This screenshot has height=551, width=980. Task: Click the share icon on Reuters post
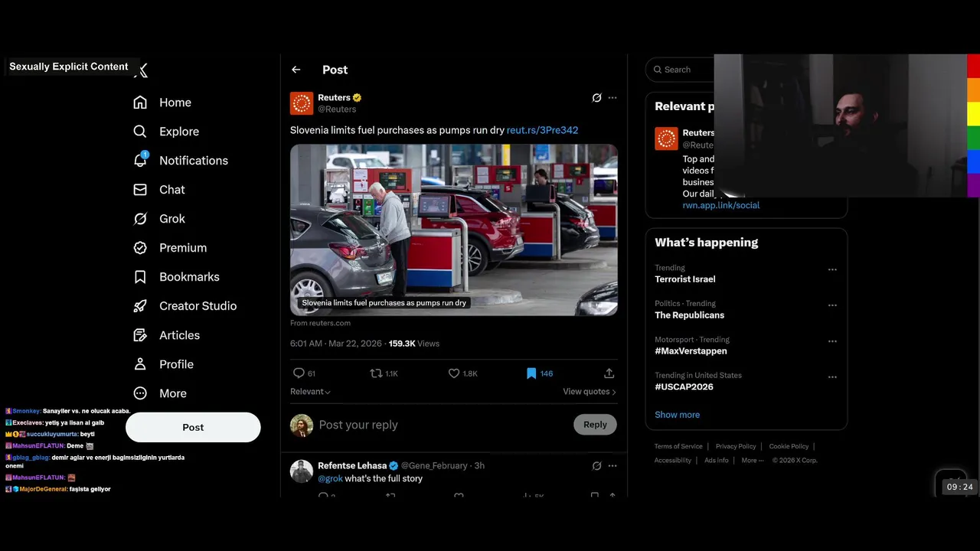pyautogui.click(x=609, y=373)
